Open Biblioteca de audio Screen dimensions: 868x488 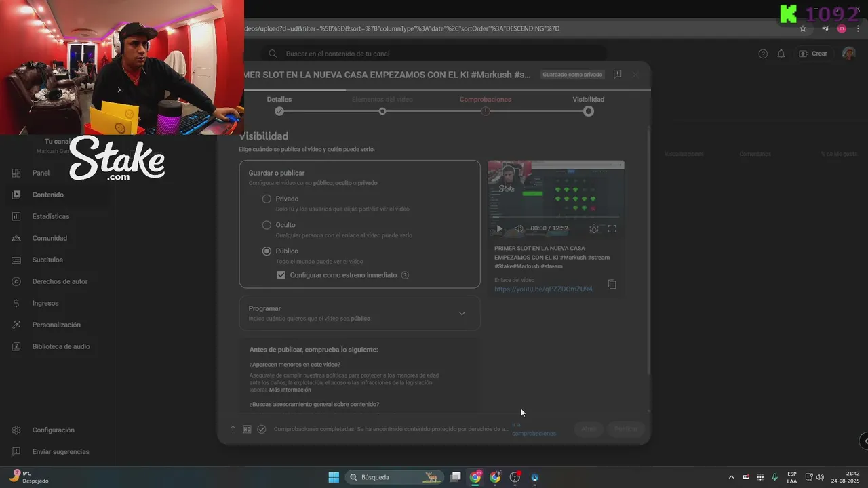pos(61,346)
